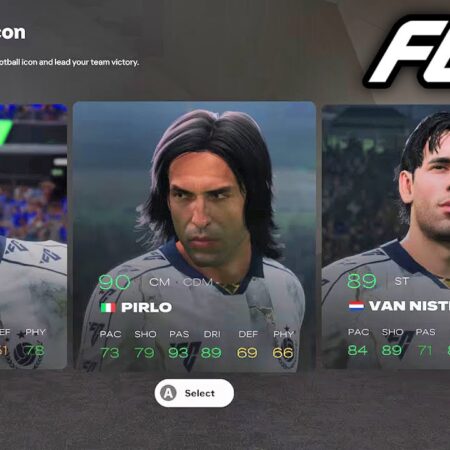Click the PIRLO name label
The image size is (450, 450).
(147, 307)
